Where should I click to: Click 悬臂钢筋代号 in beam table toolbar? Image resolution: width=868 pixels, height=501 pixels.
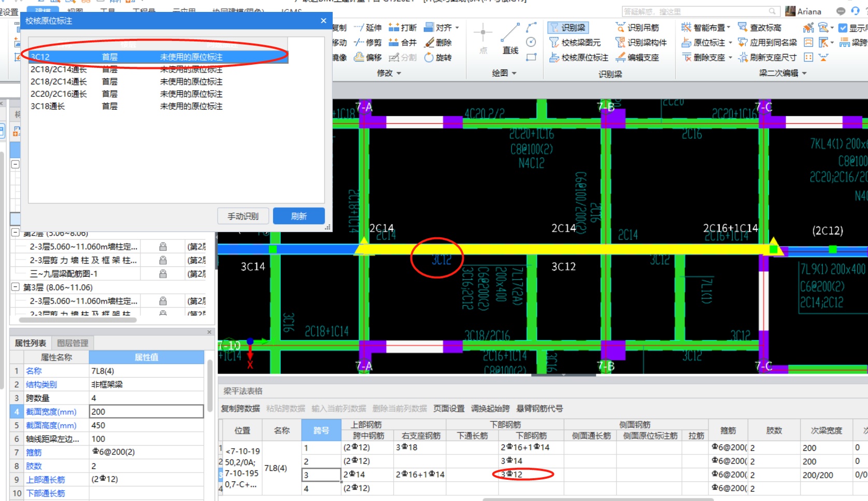pyautogui.click(x=539, y=408)
